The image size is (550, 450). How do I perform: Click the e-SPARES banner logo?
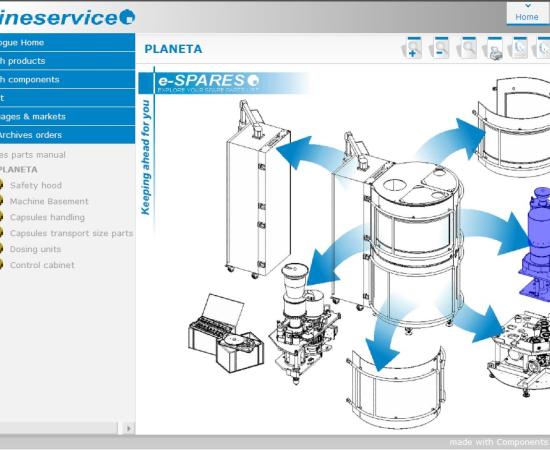[208, 82]
